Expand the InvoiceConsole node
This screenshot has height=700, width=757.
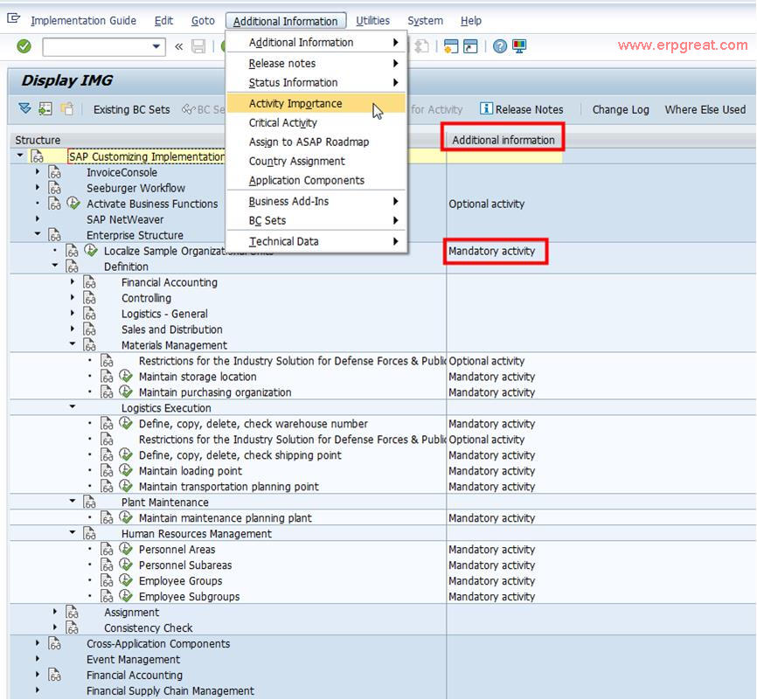38,171
